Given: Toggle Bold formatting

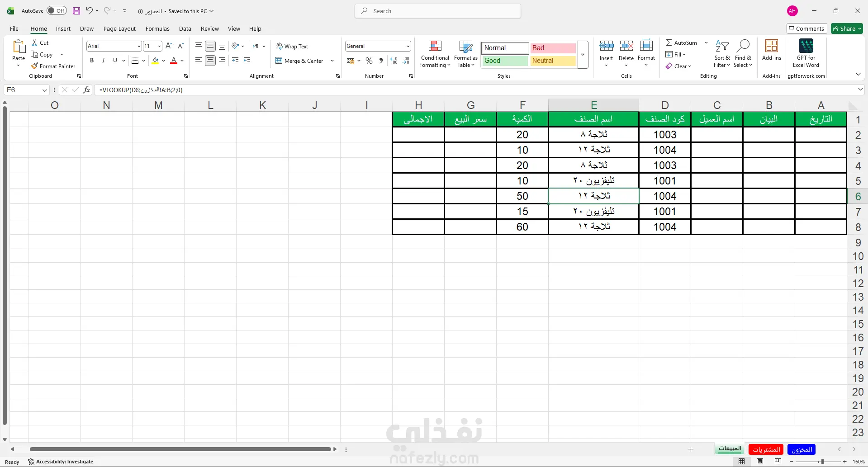Looking at the screenshot, I should [x=92, y=60].
